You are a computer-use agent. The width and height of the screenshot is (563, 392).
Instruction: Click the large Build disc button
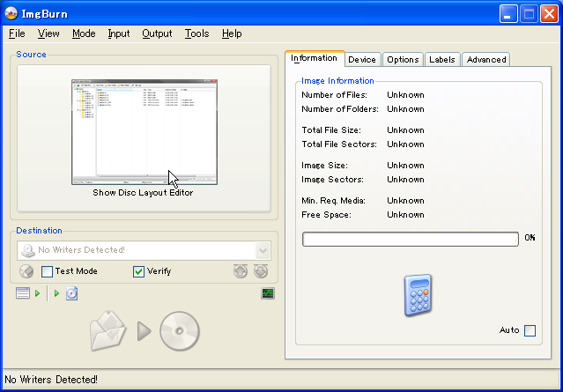click(144, 331)
